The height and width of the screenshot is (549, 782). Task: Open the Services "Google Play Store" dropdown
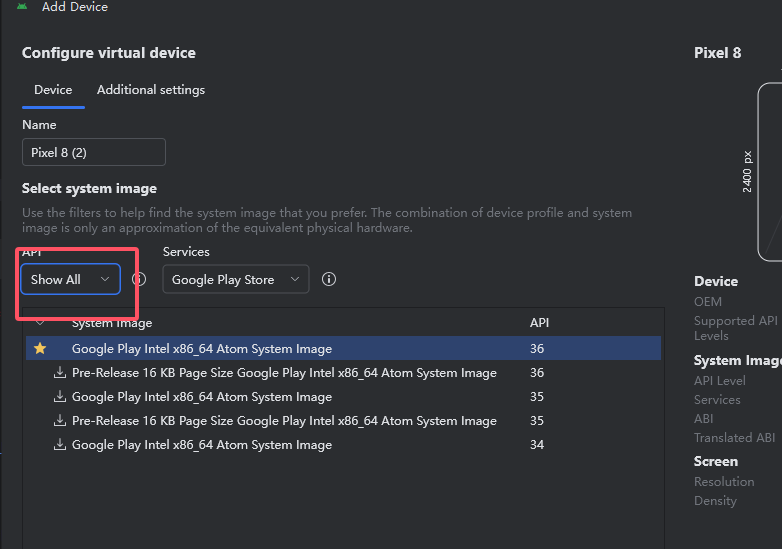[x=235, y=279]
